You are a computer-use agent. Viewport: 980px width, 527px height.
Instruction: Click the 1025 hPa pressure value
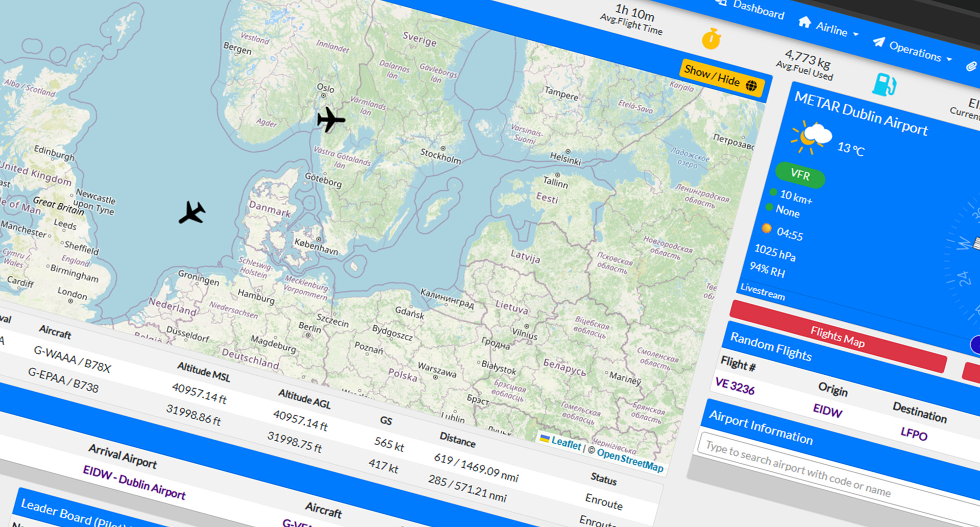(775, 252)
